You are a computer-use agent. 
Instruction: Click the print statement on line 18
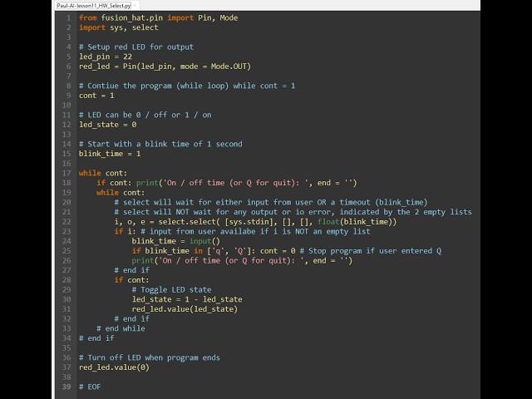tap(246, 183)
